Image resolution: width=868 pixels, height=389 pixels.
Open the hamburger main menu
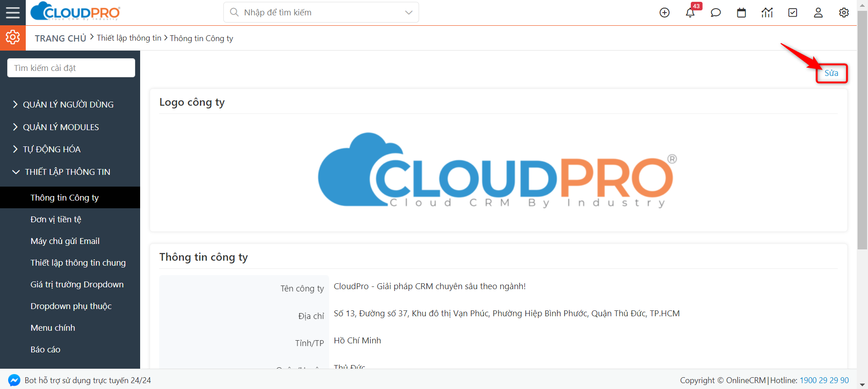(x=13, y=13)
